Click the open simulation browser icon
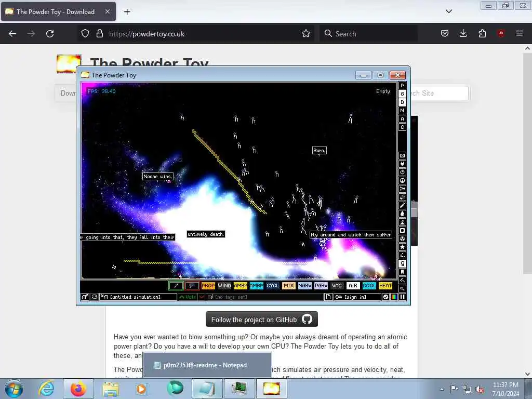The height and width of the screenshot is (399, 532). coord(85,297)
